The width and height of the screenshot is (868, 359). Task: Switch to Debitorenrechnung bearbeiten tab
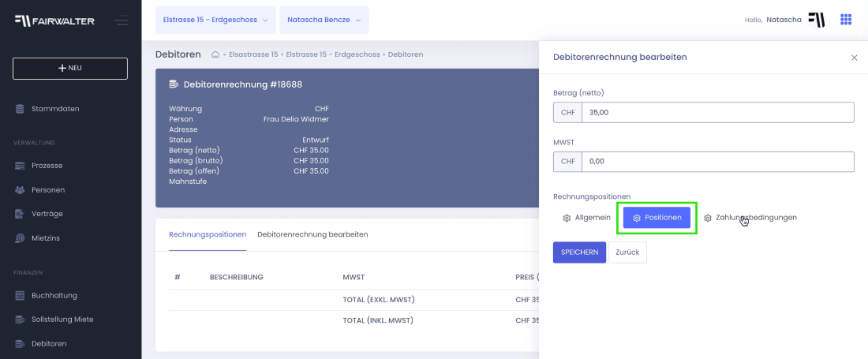click(312, 234)
